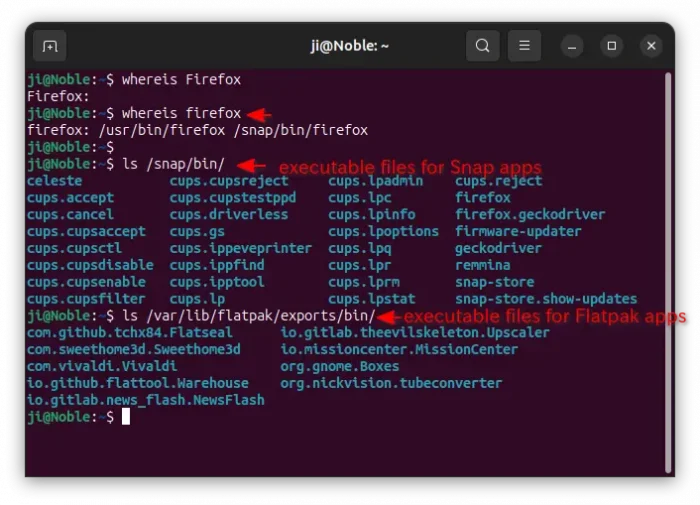
Task: Minimize the terminal window
Action: (572, 46)
